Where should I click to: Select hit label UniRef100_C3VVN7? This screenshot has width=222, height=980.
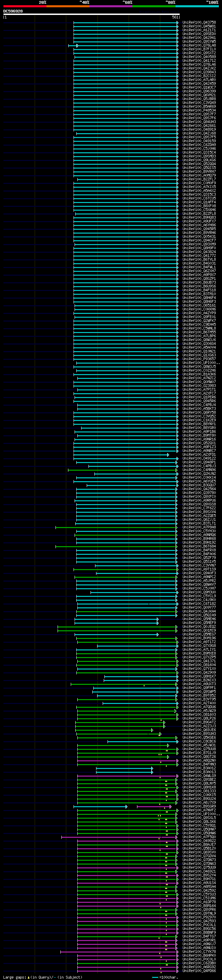199,565
